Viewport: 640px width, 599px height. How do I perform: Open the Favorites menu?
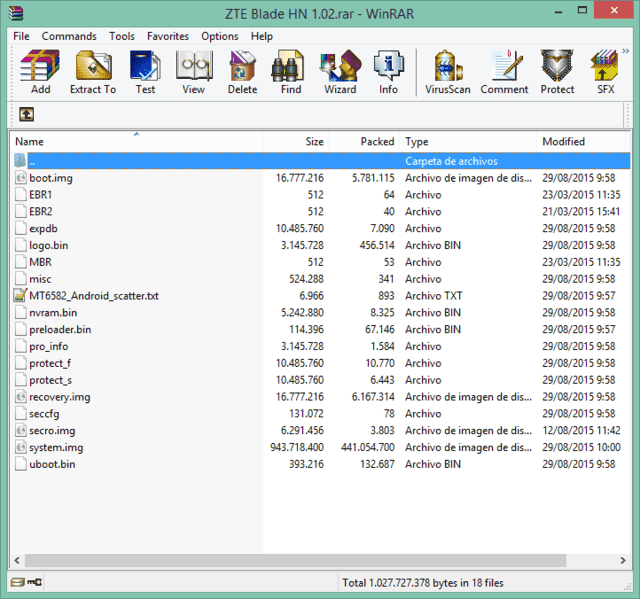coord(168,36)
